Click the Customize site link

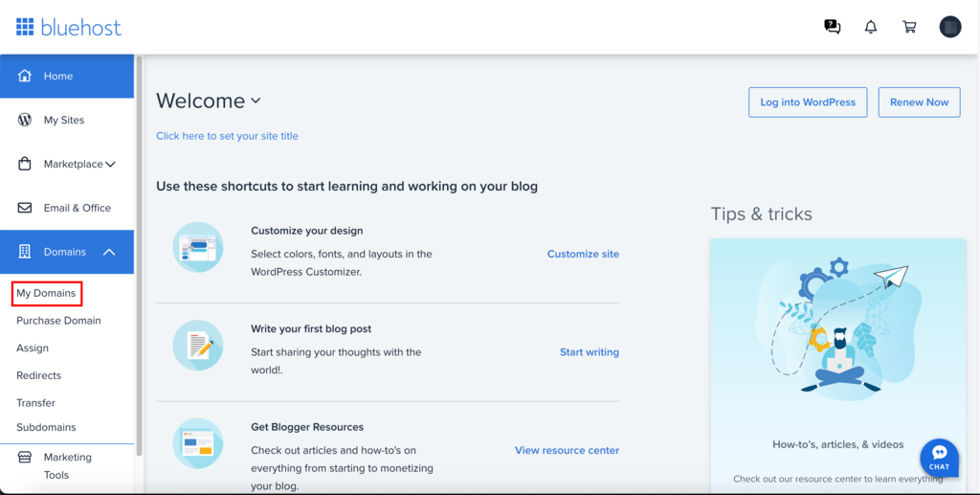(583, 254)
